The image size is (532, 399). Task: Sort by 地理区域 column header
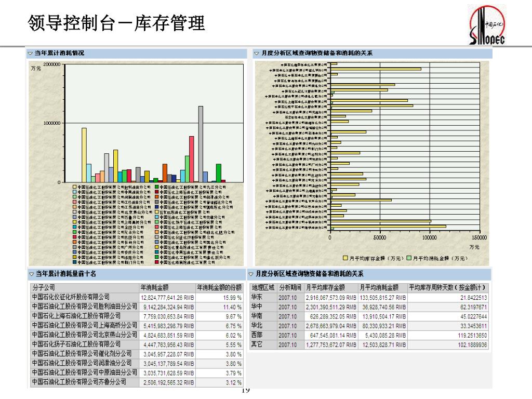[263, 288]
